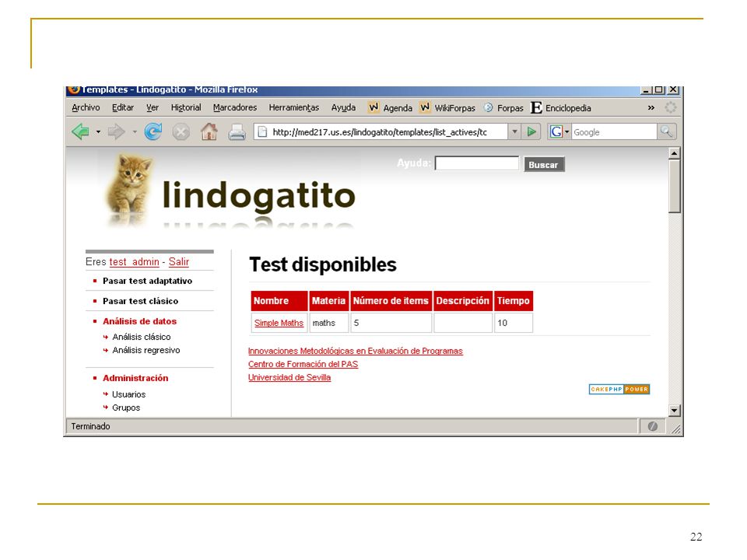Click the green Go arrow beside the URL
This screenshot has width=747, height=560.
tap(531, 132)
